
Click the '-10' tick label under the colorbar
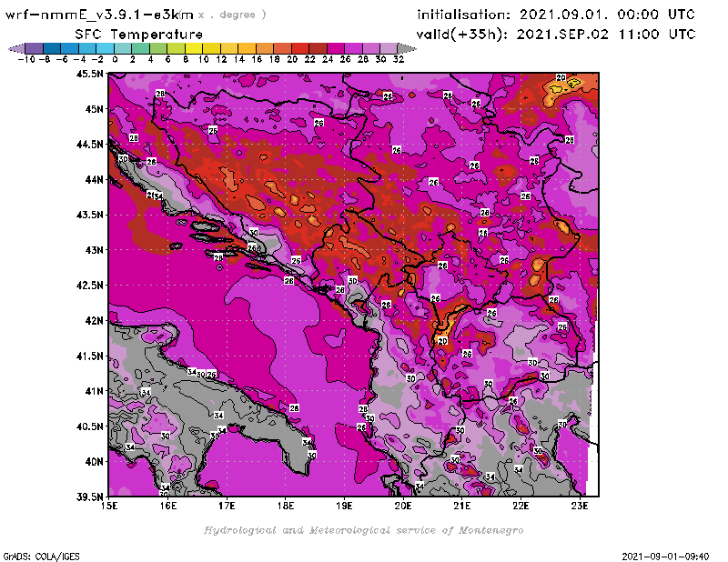coord(26,59)
